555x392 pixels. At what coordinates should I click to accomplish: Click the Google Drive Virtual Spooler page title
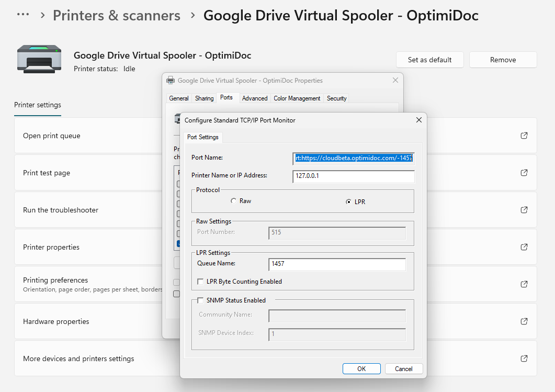(x=341, y=16)
